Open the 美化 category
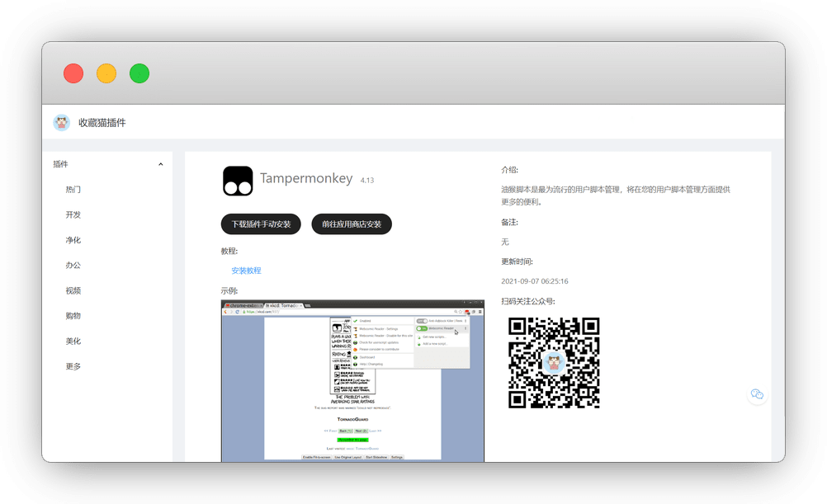 [x=73, y=341]
